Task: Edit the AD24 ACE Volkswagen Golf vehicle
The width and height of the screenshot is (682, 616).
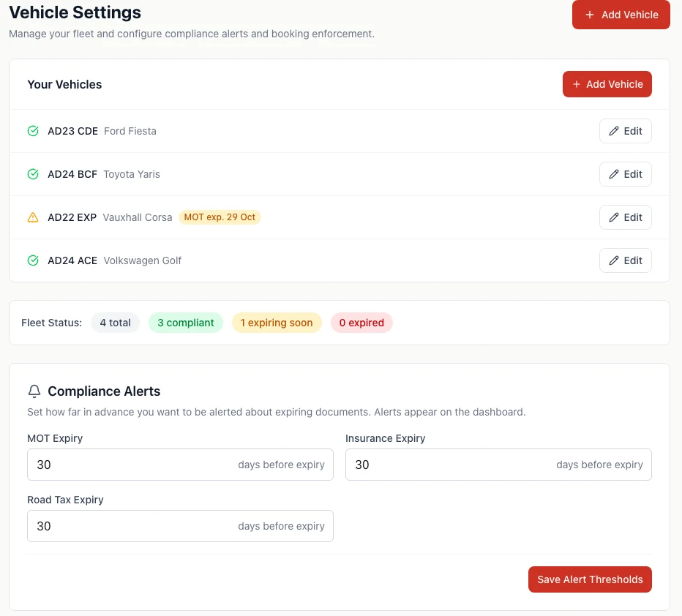Action: [625, 260]
